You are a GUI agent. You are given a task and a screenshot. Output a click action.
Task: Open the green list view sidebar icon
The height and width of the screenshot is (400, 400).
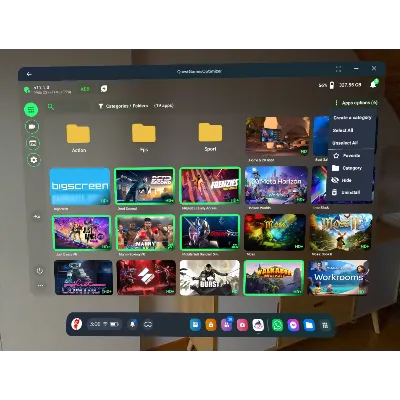[31, 110]
